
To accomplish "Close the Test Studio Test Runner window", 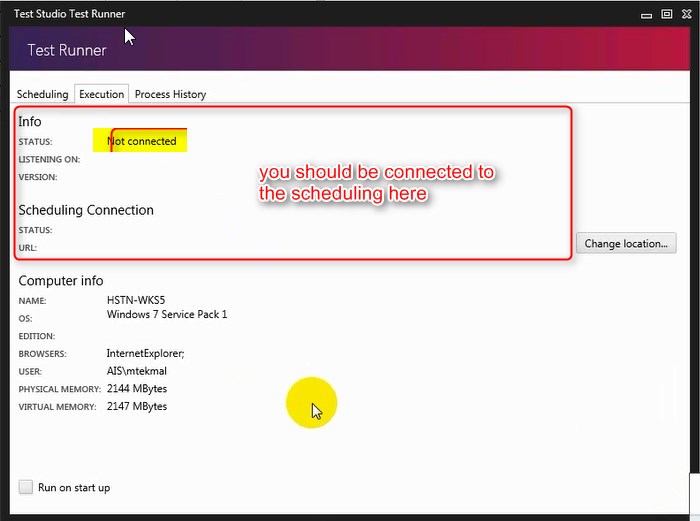I will coord(687,14).
